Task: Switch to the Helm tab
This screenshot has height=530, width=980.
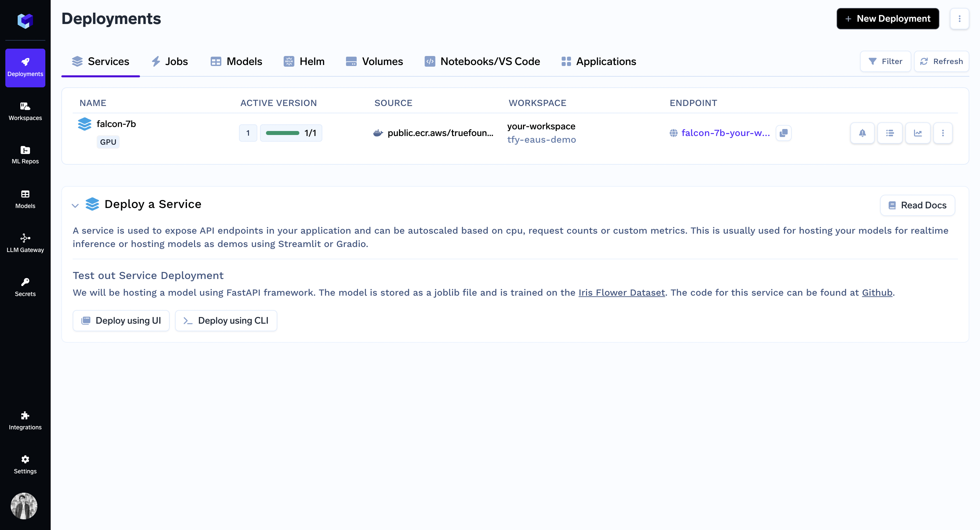Action: 304,61
